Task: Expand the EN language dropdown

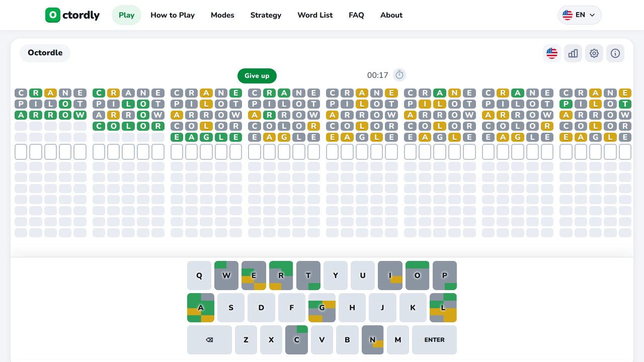Action: click(x=580, y=15)
